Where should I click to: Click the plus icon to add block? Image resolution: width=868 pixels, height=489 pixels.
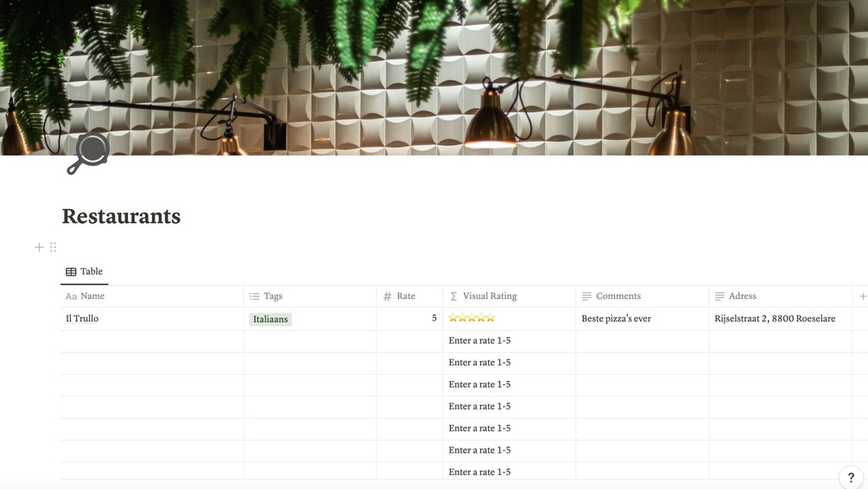click(x=39, y=247)
